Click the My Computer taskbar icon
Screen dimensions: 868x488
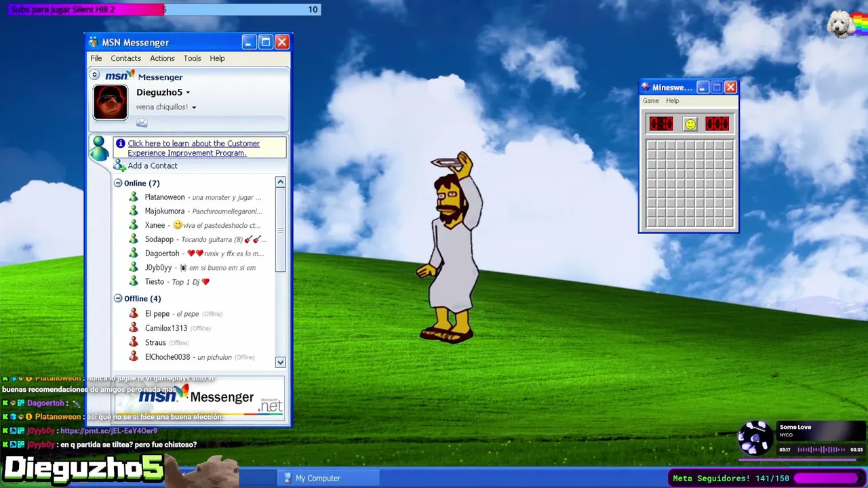(288, 478)
